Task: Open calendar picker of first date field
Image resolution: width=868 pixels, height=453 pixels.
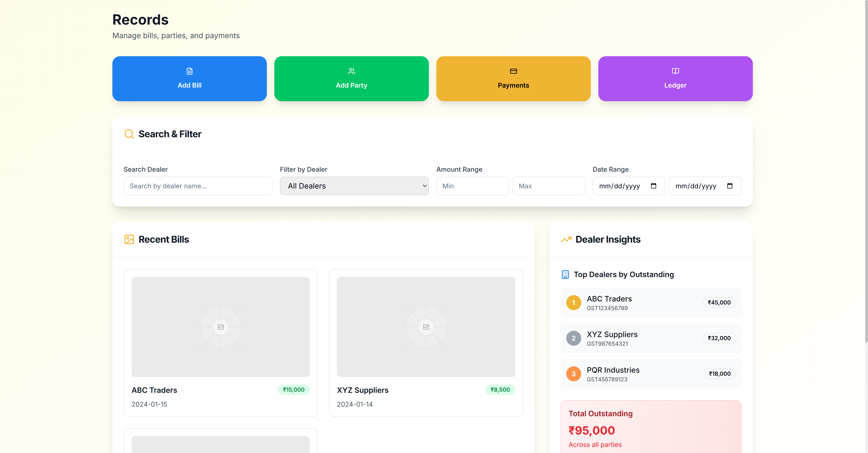Action: pos(653,186)
